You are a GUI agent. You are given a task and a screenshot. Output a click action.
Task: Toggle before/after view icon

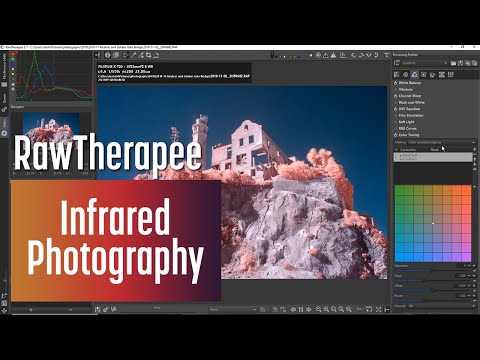click(x=116, y=55)
